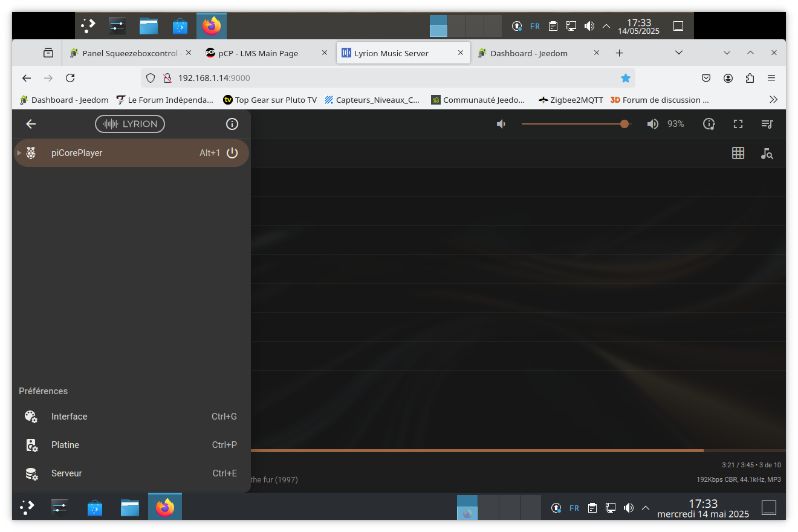Toggle the bookmark star for this page
Screen dimensions: 798x532
(626, 78)
